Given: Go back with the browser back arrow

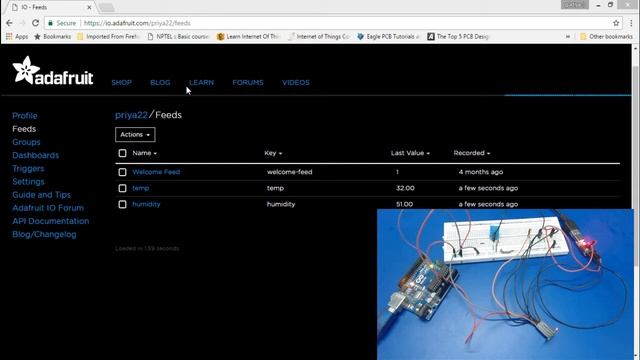Looking at the screenshot, I should [9, 23].
